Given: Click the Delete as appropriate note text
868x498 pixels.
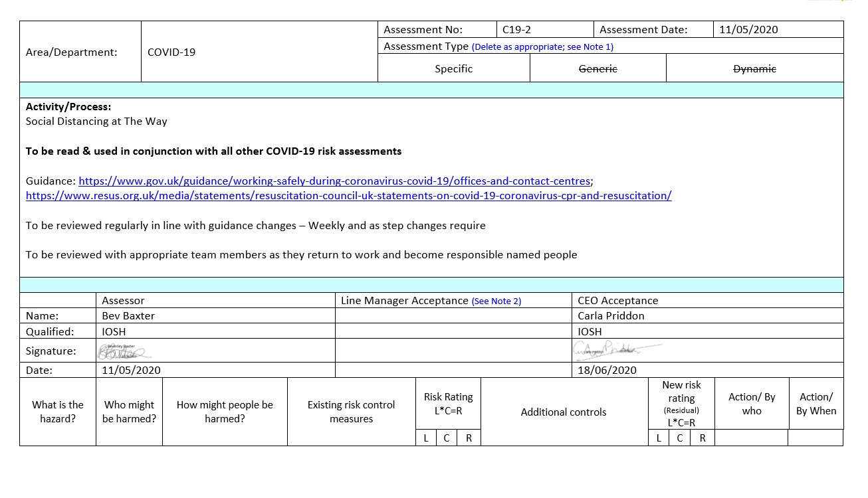Looking at the screenshot, I should [x=542, y=47].
